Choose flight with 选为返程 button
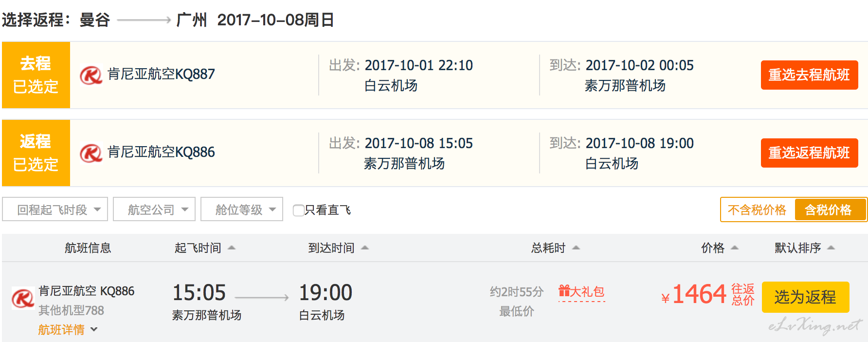This screenshot has width=868, height=342. [805, 297]
